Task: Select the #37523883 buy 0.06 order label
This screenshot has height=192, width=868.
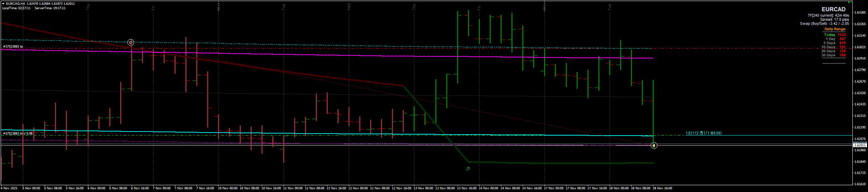Action: click(18, 134)
